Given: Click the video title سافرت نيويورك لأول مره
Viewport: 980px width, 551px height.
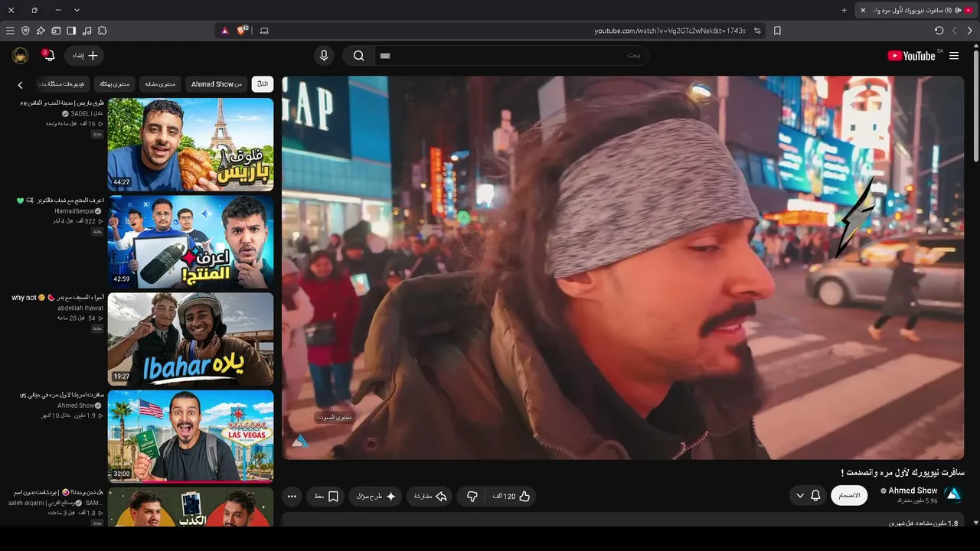Looking at the screenshot, I should [x=902, y=472].
